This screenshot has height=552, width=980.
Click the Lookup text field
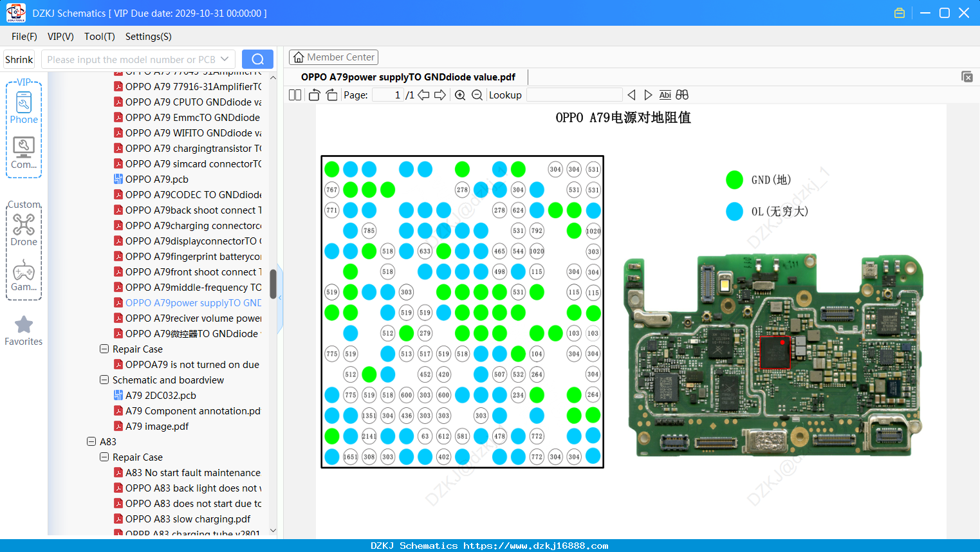point(574,95)
